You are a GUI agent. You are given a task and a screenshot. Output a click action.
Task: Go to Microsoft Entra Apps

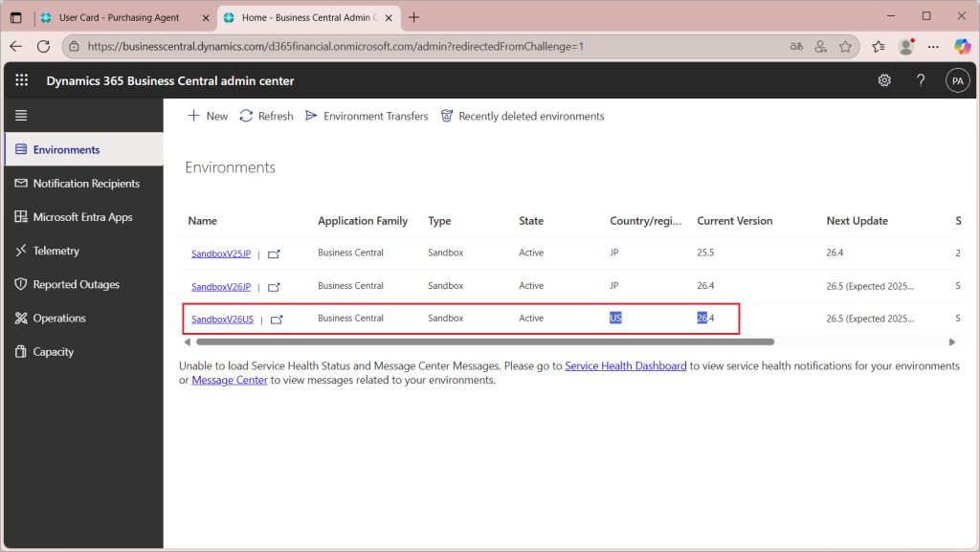[x=84, y=216]
